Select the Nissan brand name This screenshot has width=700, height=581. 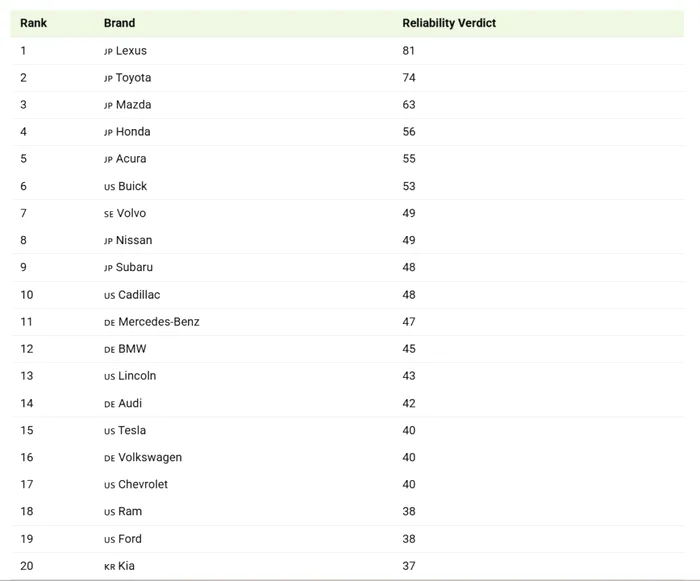tap(134, 240)
